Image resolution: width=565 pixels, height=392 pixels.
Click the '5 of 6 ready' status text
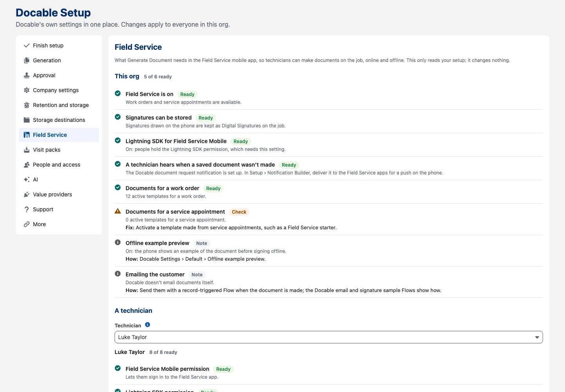click(158, 77)
